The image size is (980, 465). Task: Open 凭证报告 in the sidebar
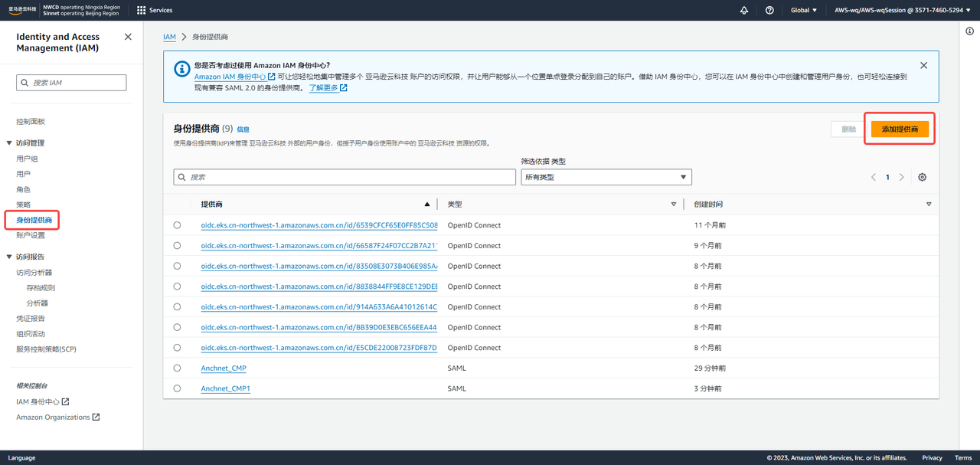click(x=31, y=319)
